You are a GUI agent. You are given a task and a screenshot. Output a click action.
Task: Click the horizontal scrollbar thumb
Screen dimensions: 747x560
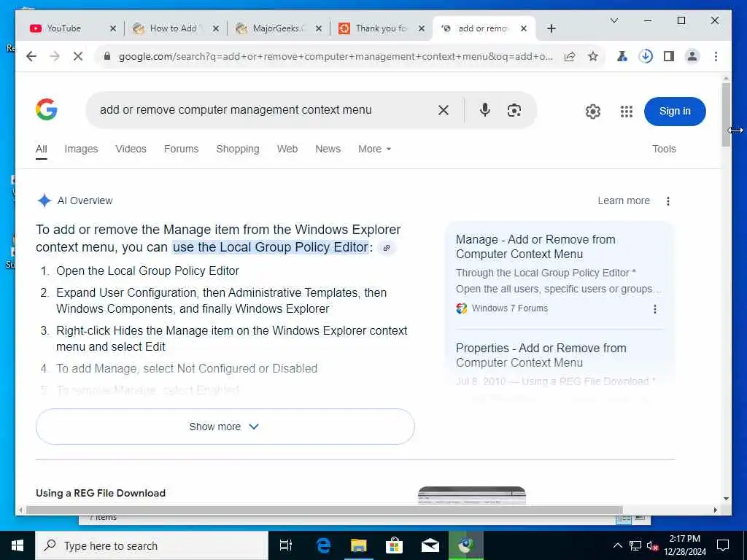pos(324,510)
